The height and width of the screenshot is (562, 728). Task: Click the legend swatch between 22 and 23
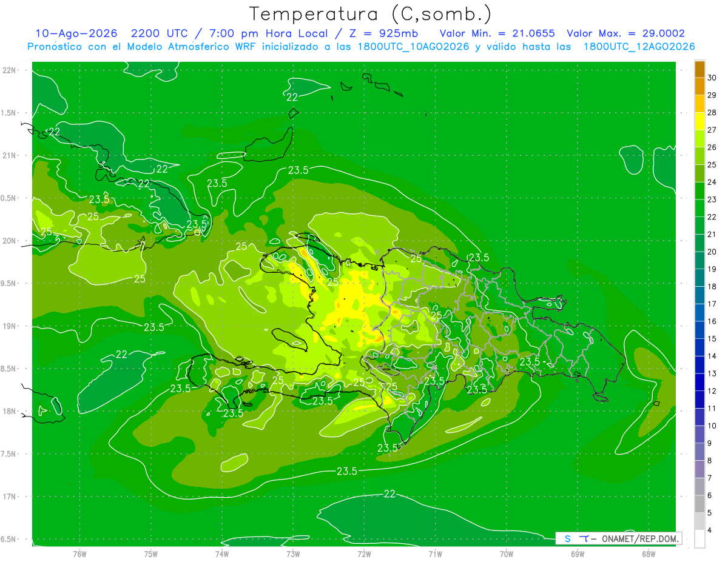[699, 208]
